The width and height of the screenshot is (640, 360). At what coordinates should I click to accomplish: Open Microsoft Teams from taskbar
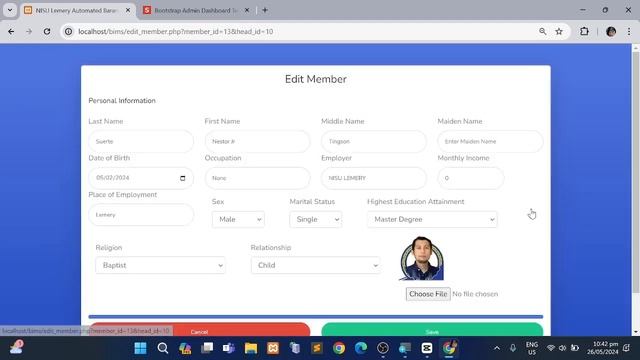[229, 348]
